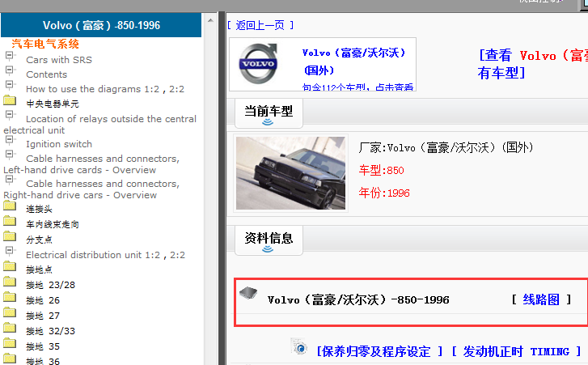Open Electrical distribution unit 1:2, 2:2
This screenshot has width=588, height=365.
click(x=105, y=255)
